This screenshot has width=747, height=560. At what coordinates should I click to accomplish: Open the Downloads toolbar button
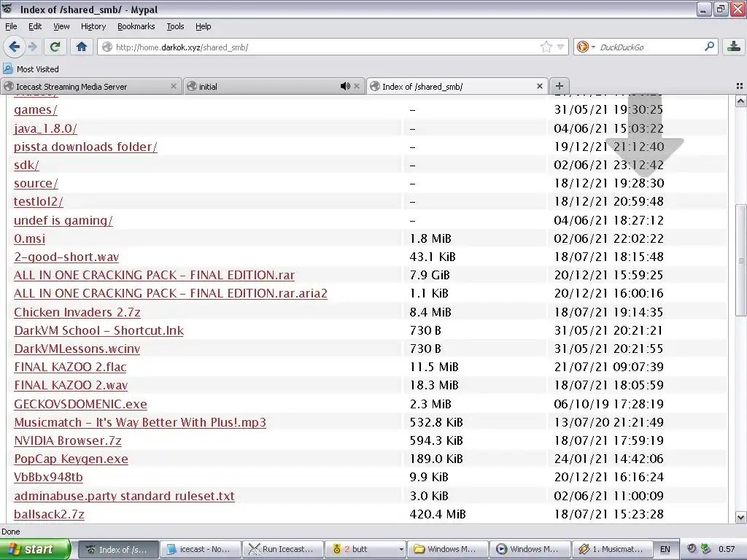[x=734, y=47]
